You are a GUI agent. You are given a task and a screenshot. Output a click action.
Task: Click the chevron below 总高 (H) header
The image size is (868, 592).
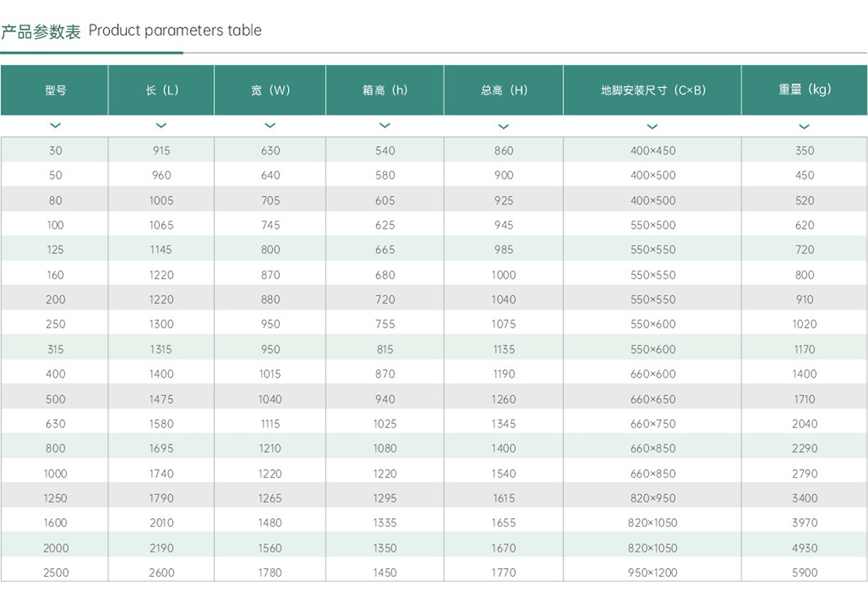click(503, 127)
